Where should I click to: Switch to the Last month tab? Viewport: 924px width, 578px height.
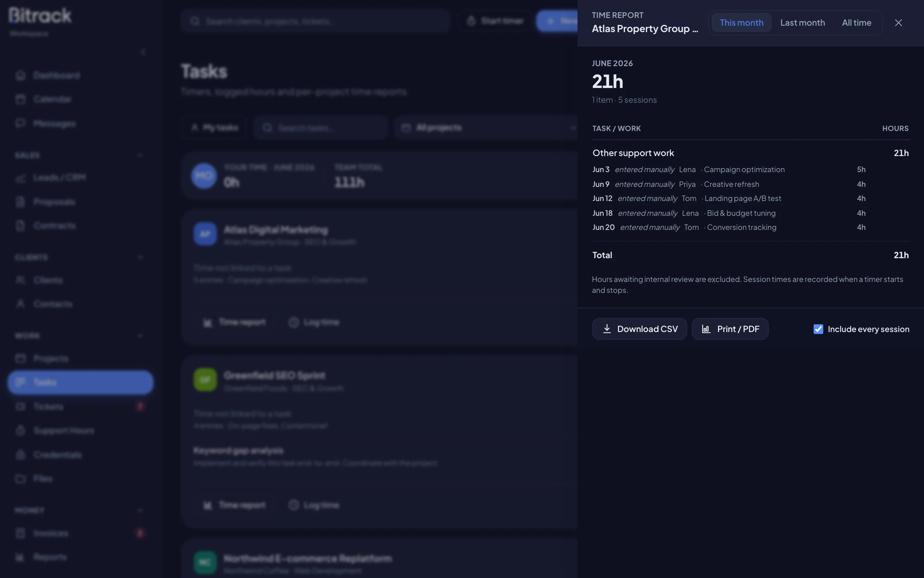click(802, 22)
